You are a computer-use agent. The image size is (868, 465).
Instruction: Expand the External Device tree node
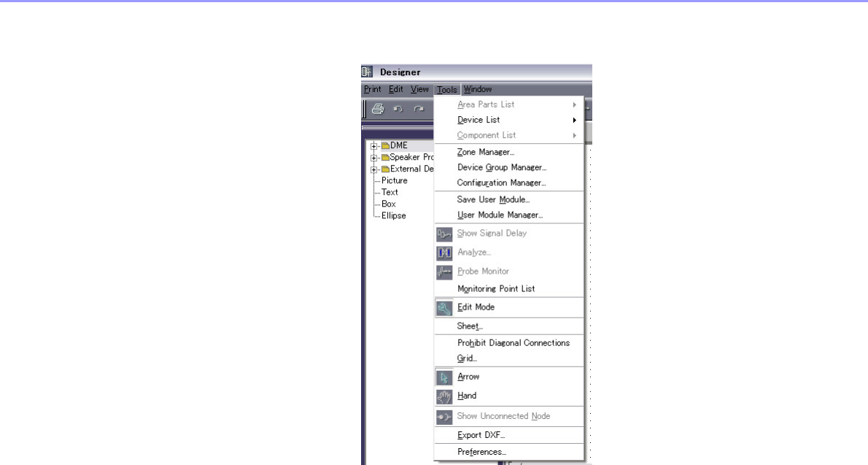(373, 169)
